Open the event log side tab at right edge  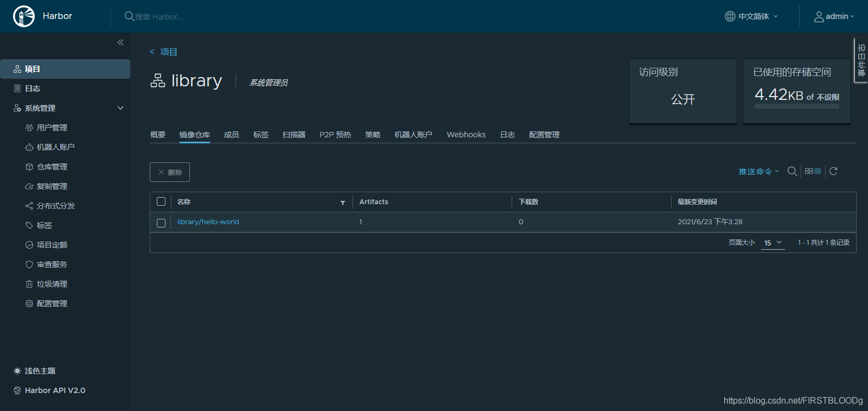[861, 60]
